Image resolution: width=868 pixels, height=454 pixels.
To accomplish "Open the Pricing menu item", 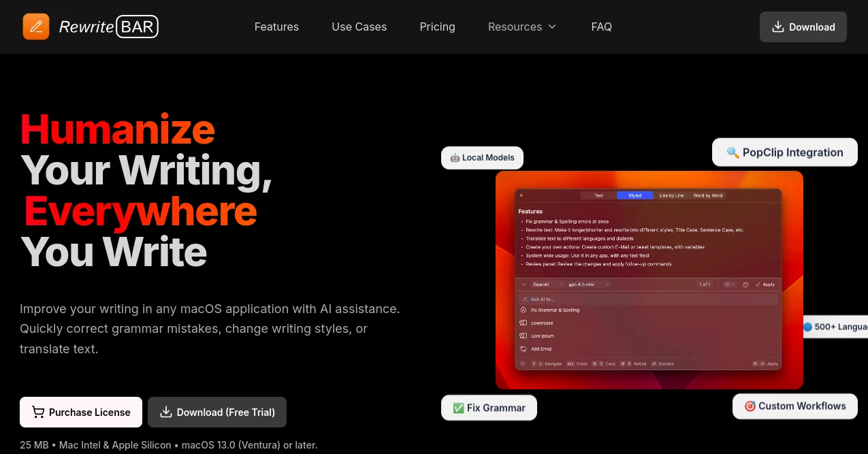I will (437, 27).
